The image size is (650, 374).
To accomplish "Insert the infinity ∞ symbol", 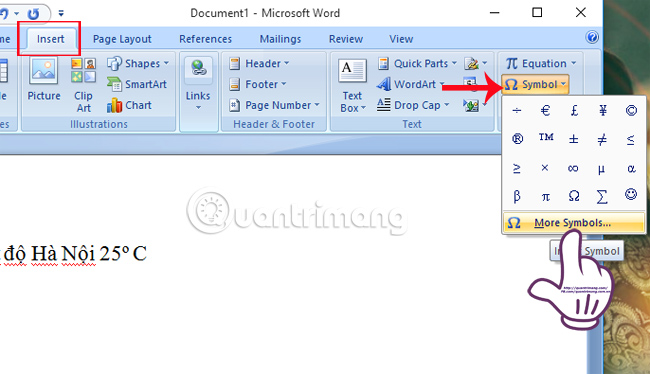I will pos(573,168).
